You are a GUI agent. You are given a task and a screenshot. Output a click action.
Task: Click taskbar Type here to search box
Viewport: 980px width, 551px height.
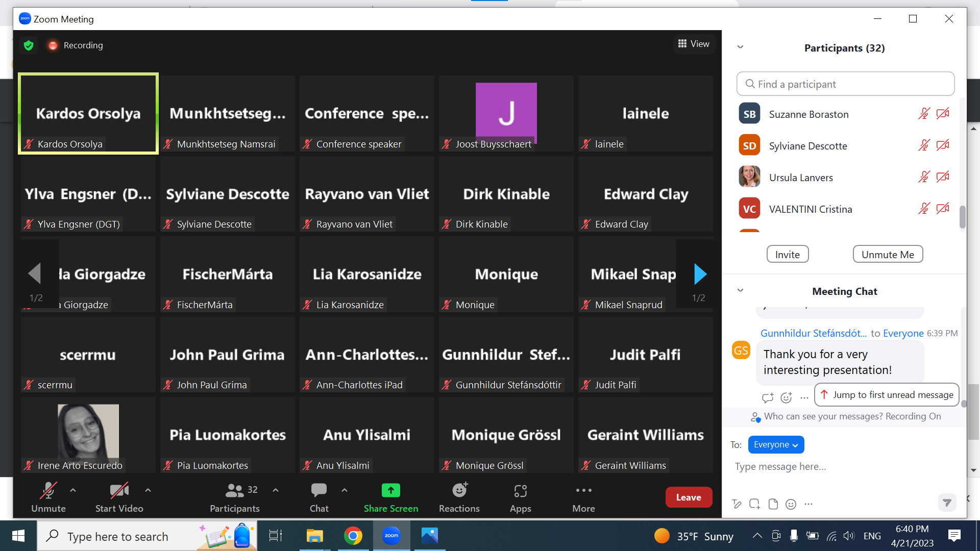147,536
